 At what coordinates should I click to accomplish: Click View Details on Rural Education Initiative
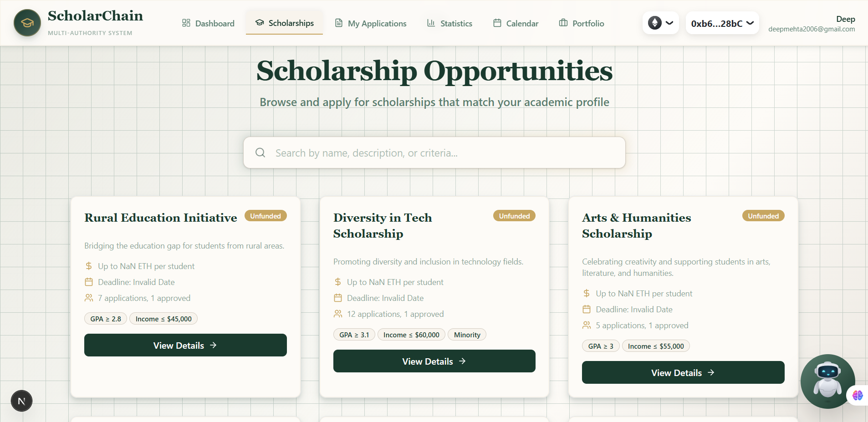coord(185,345)
